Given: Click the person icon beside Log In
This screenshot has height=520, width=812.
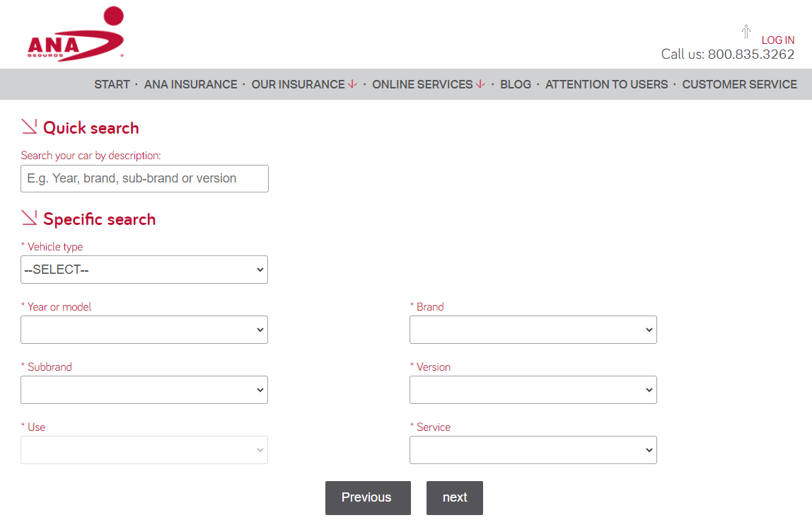Looking at the screenshot, I should click(746, 32).
